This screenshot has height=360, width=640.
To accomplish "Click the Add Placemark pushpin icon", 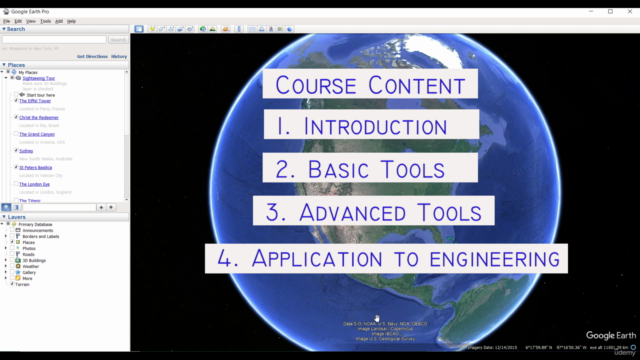I will point(152,29).
